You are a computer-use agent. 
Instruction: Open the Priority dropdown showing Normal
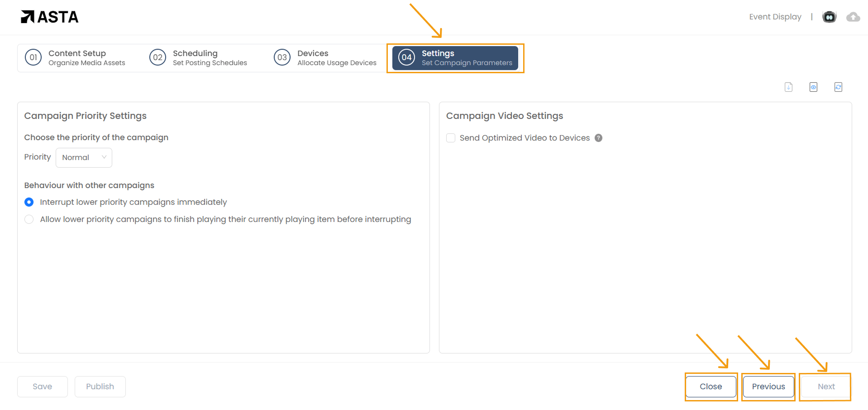tap(84, 158)
